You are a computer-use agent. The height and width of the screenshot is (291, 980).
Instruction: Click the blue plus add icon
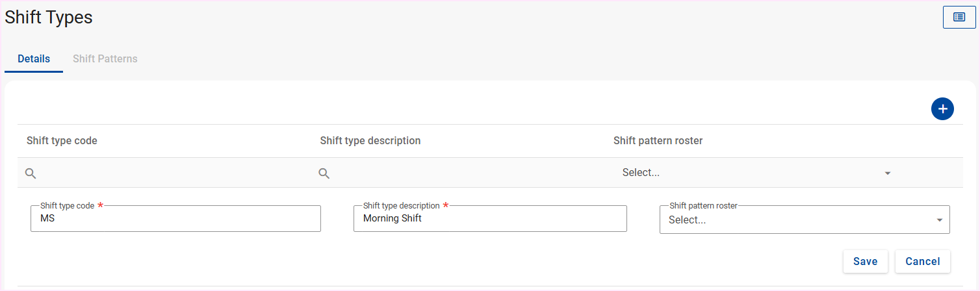942,109
